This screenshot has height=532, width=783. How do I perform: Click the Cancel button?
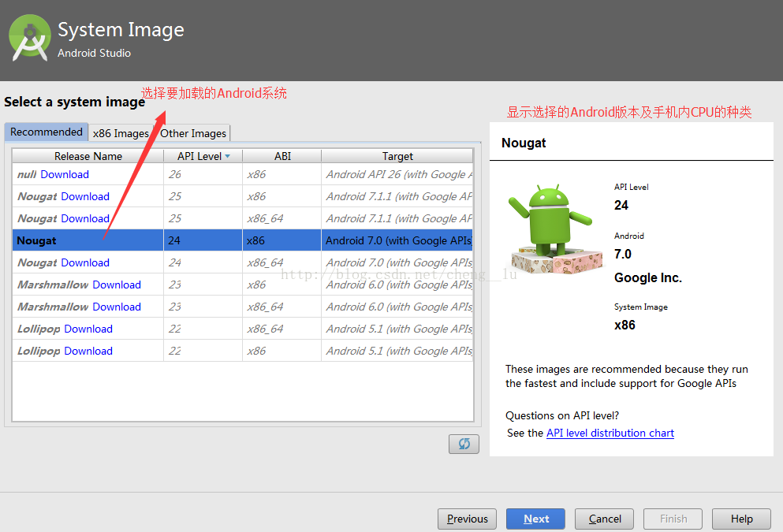point(604,519)
